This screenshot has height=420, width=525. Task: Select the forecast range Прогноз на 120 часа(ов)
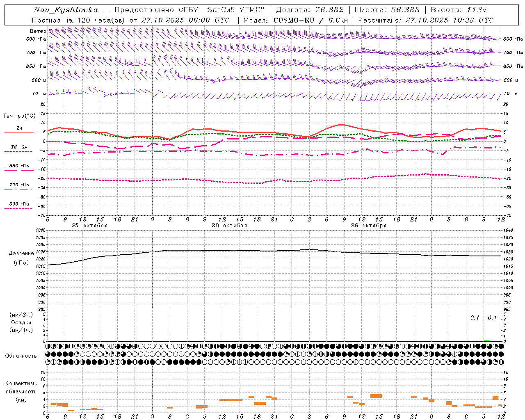pyautogui.click(x=79, y=20)
